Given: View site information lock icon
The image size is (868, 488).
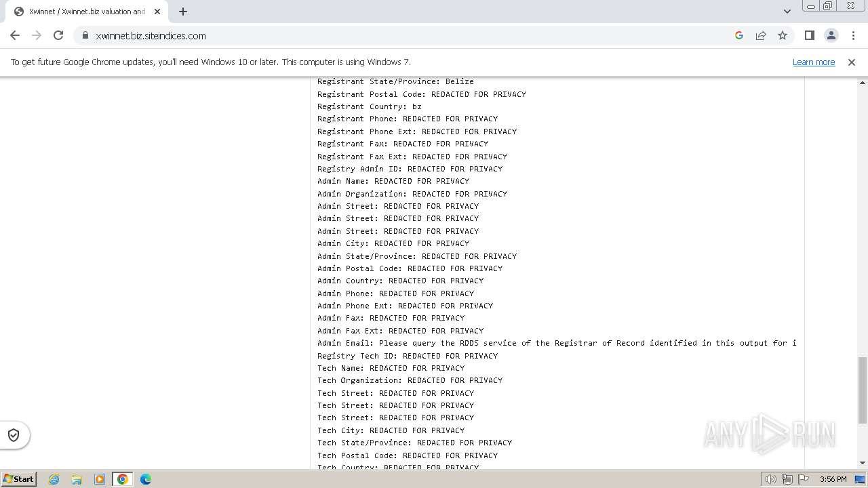Looking at the screenshot, I should click(x=85, y=35).
